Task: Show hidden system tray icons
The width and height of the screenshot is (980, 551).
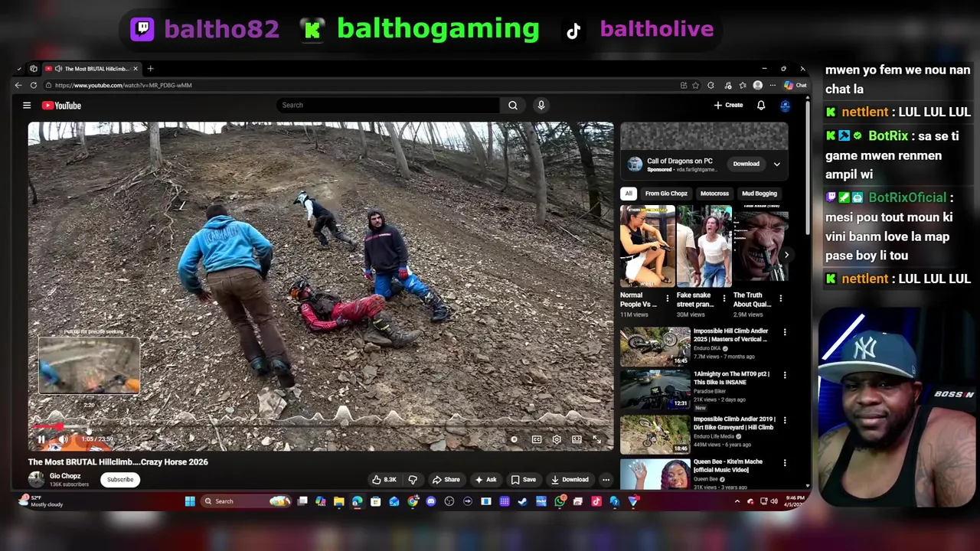Action: pyautogui.click(x=737, y=501)
